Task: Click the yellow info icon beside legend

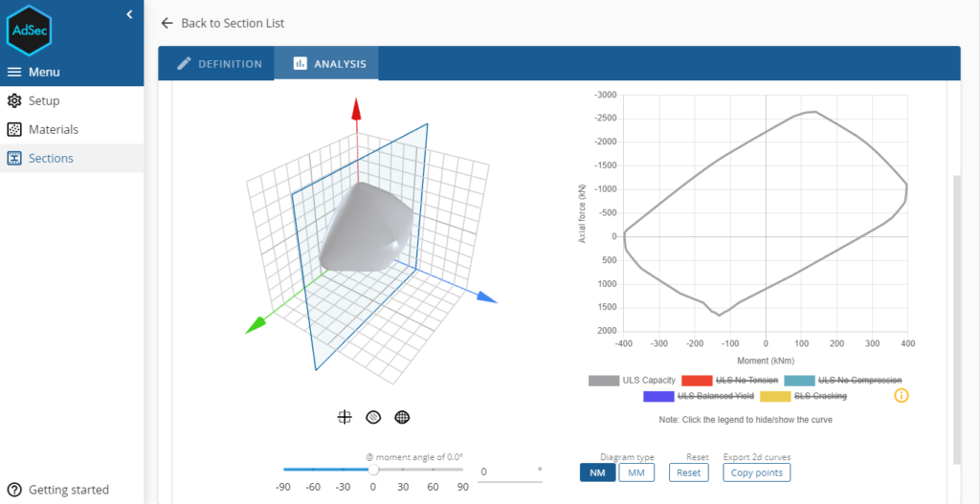Action: click(x=901, y=395)
